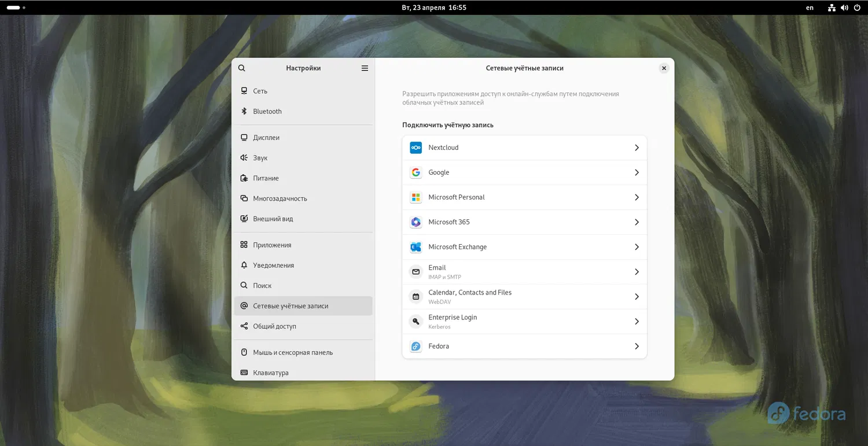The image size is (868, 446).
Task: Click the Email envelope icon
Action: (415, 272)
